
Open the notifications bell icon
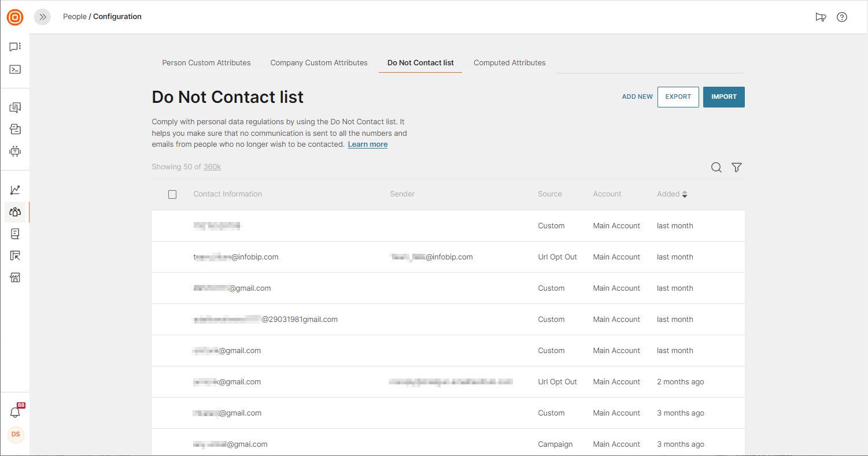[x=15, y=412]
